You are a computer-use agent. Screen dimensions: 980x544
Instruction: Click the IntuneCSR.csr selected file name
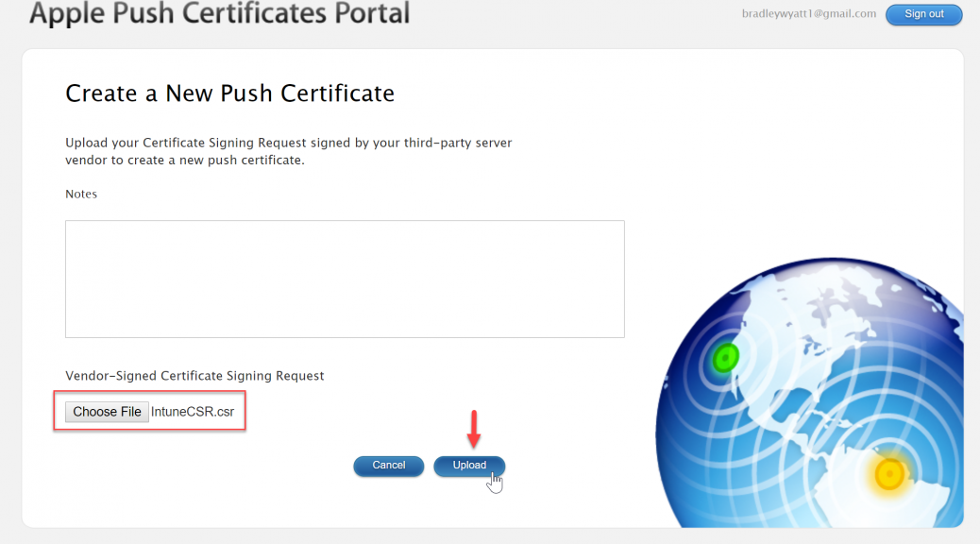[193, 412]
